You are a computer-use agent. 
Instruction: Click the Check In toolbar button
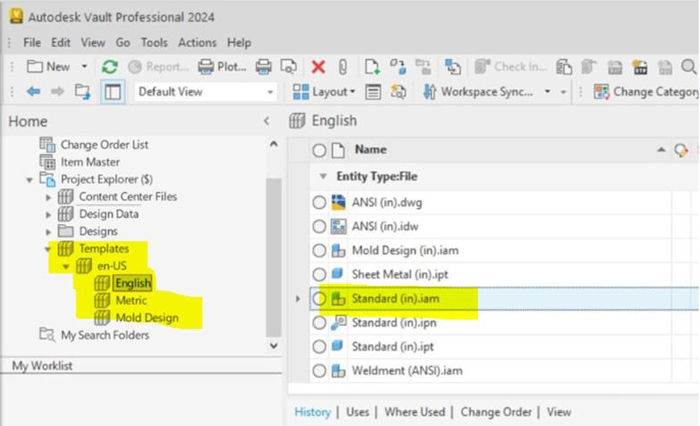(511, 67)
